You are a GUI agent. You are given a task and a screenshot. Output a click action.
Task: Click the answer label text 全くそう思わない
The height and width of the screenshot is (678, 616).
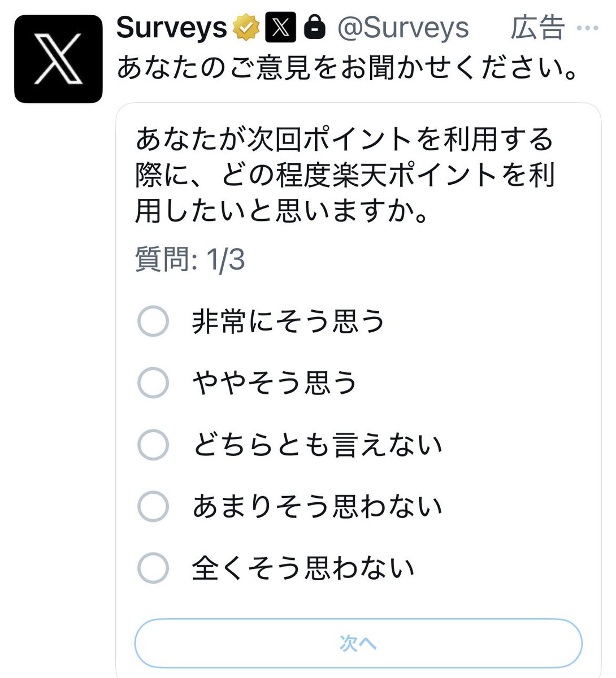[303, 568]
